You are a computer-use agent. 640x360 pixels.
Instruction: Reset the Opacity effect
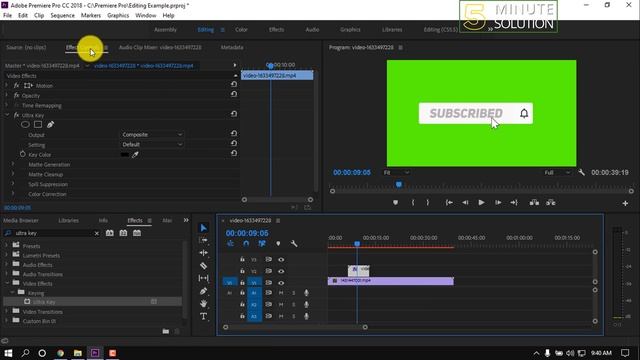click(x=234, y=94)
